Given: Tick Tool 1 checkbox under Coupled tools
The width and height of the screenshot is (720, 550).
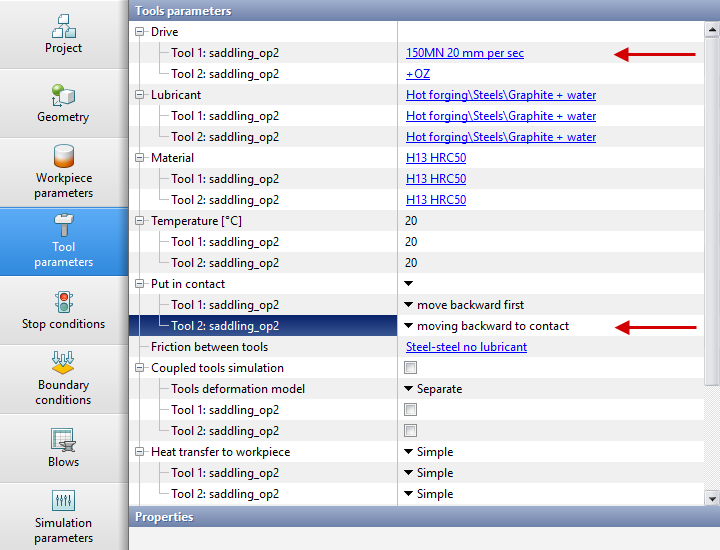Looking at the screenshot, I should click(410, 410).
